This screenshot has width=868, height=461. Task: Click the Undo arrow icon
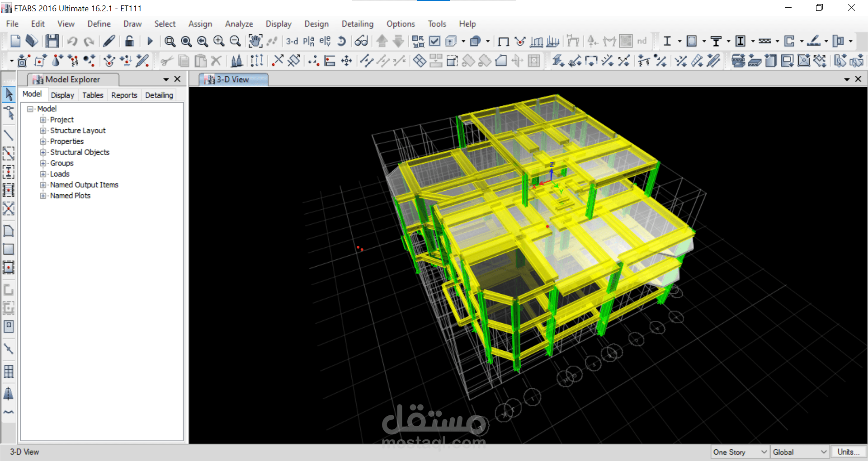pos(72,41)
